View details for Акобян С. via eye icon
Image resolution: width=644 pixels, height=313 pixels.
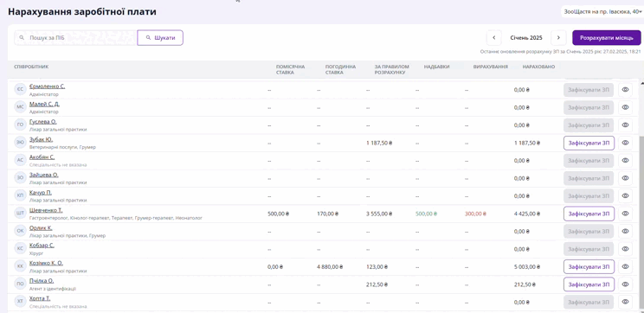(625, 161)
